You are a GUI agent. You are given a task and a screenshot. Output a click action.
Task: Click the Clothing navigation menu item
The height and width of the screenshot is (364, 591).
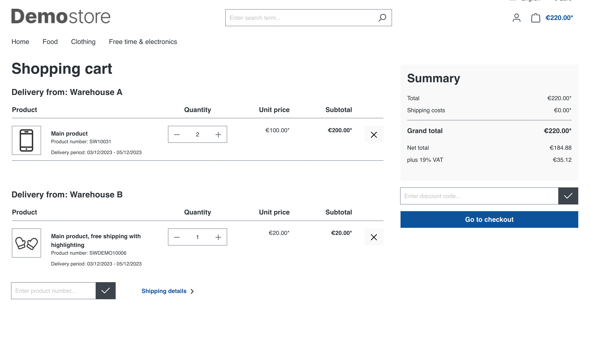pyautogui.click(x=83, y=41)
